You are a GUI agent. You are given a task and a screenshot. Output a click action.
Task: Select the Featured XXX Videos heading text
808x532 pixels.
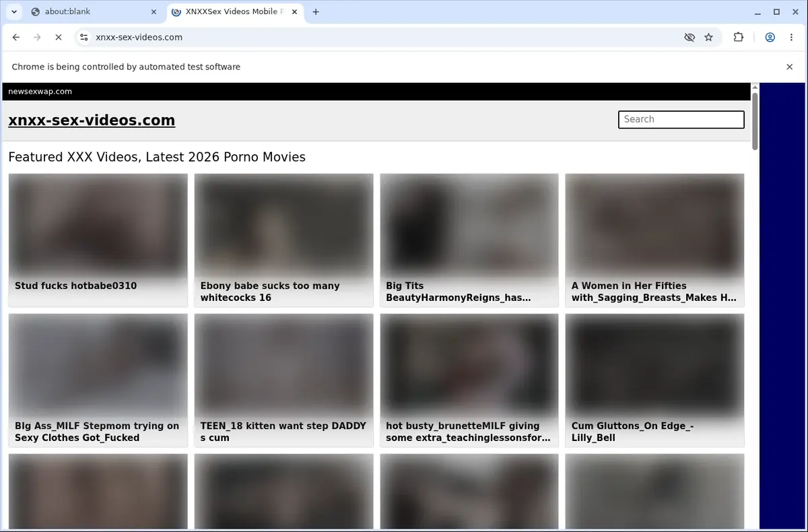coord(157,158)
